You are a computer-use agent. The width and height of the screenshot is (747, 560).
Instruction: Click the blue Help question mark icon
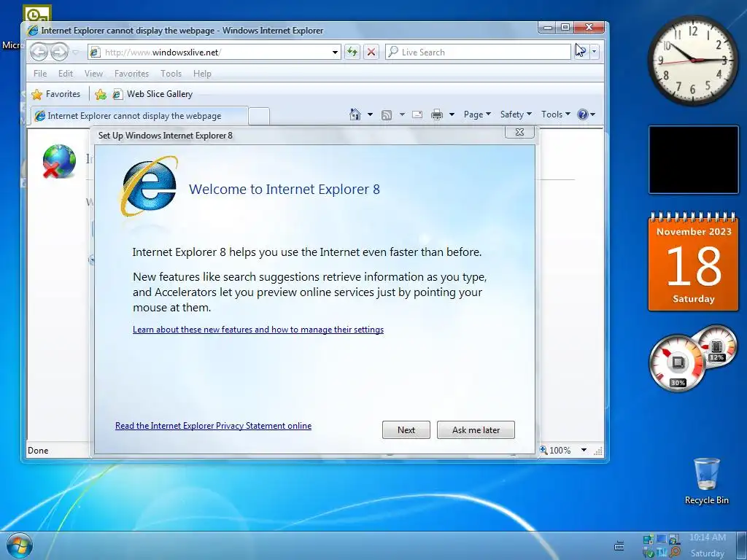(582, 114)
